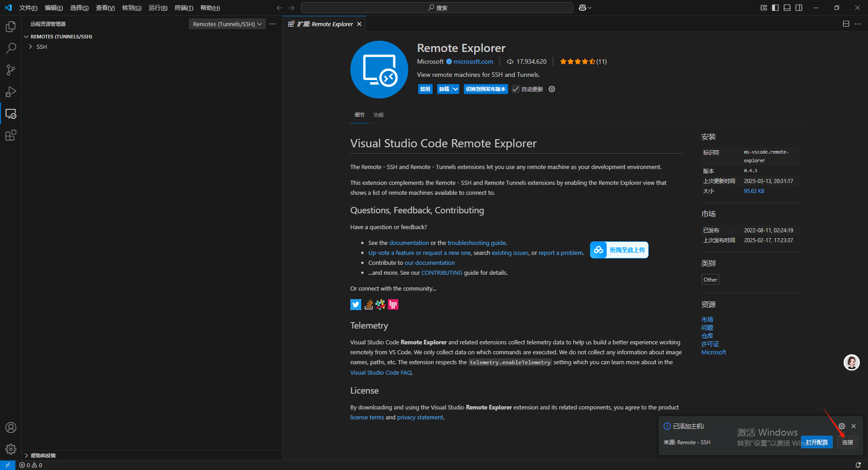Click the Stack Overflow community icon
Image resolution: width=868 pixels, height=470 pixels.
click(x=368, y=305)
